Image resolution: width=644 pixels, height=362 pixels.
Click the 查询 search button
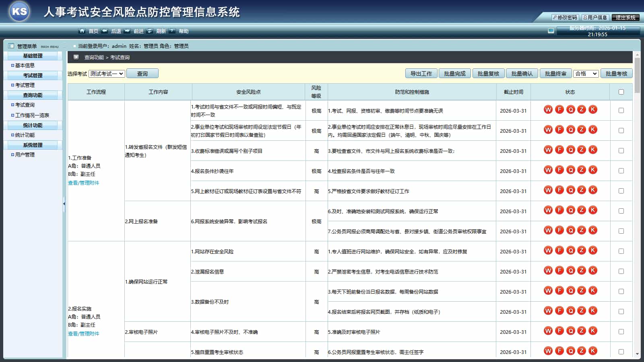143,73
